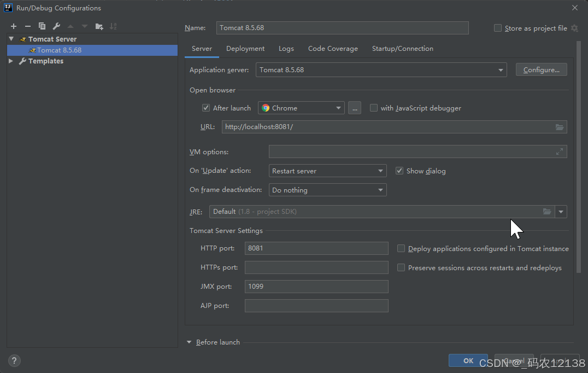Toggle Show dialog checkbox
Viewport: 588px width, 373px height.
click(399, 171)
